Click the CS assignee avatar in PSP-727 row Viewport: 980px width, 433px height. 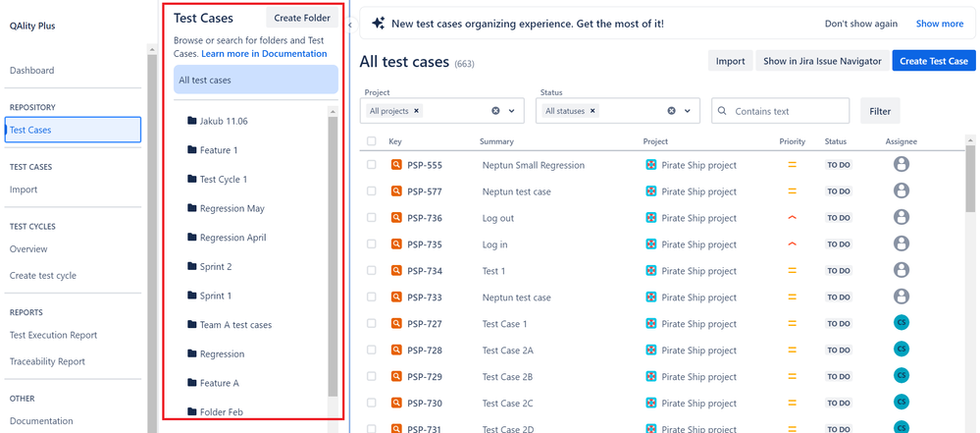[902, 323]
